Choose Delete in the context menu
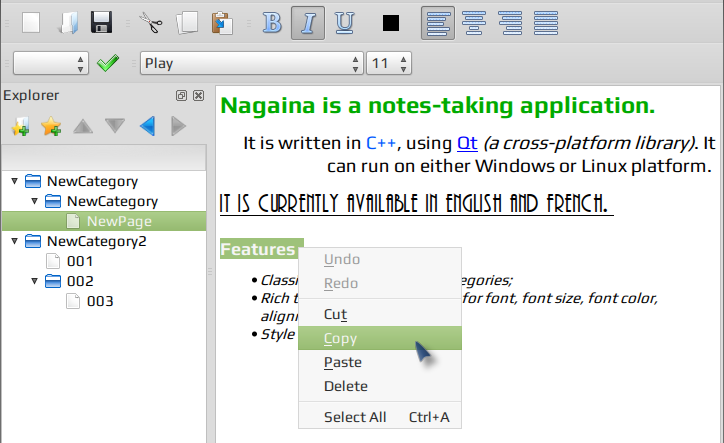The width and height of the screenshot is (724, 443). pyautogui.click(x=380, y=386)
